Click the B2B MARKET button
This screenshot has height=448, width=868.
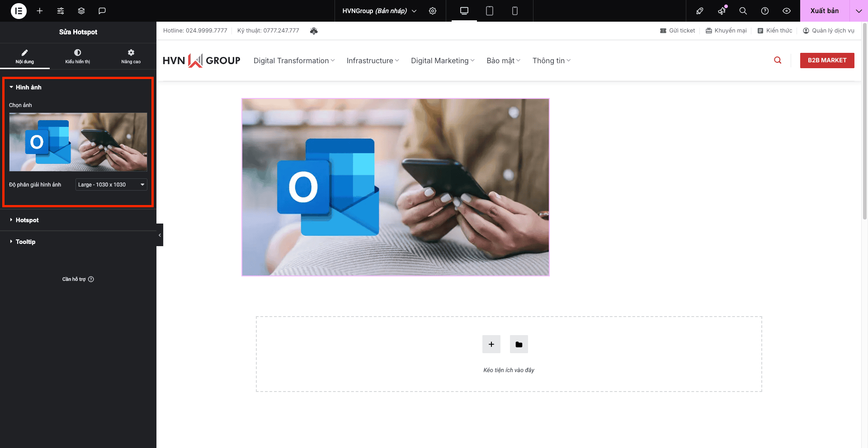(827, 61)
